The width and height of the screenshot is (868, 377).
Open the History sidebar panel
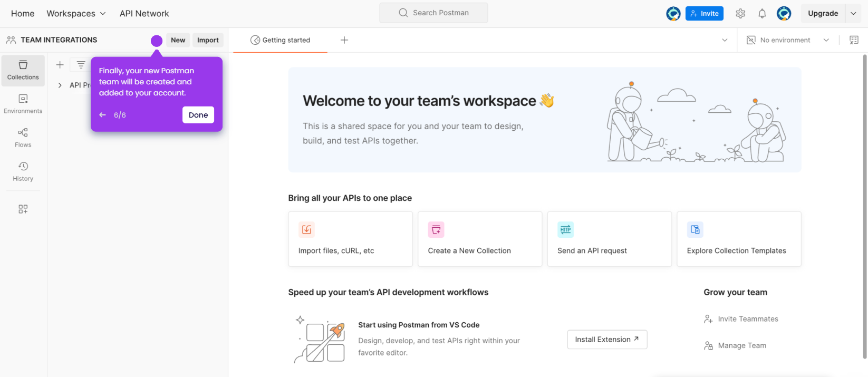coord(23,172)
